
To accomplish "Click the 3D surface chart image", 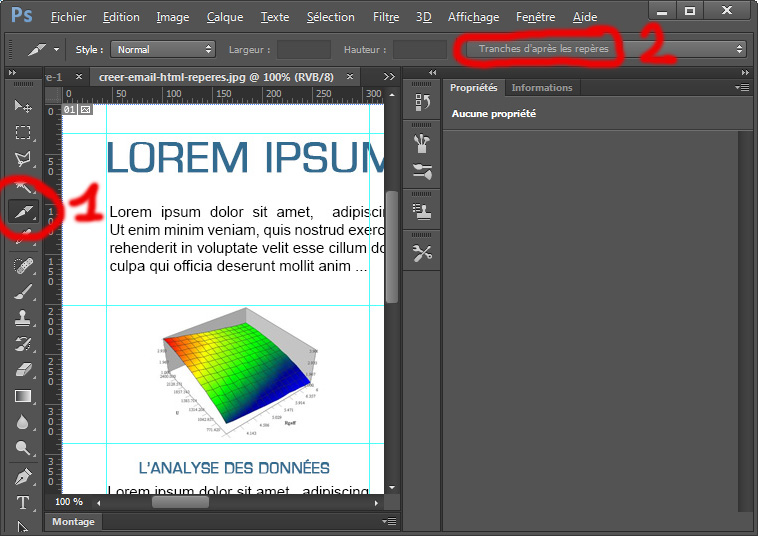I will pyautogui.click(x=237, y=372).
